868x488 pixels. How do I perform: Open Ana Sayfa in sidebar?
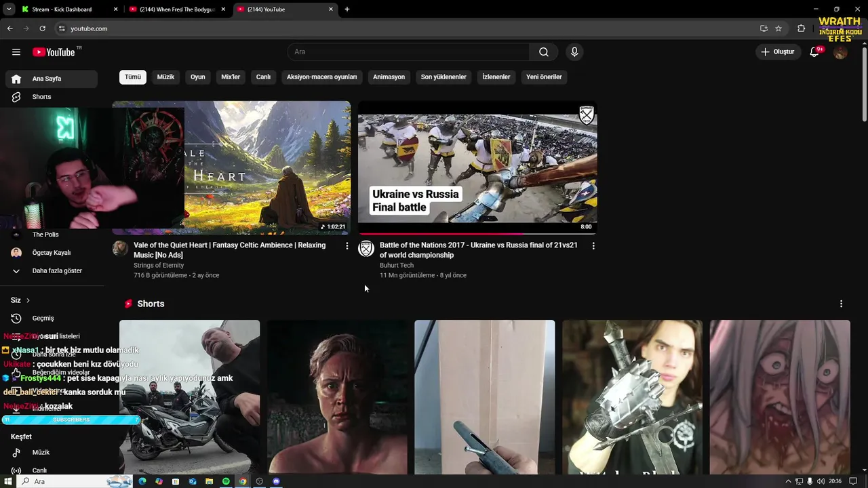tap(52, 79)
